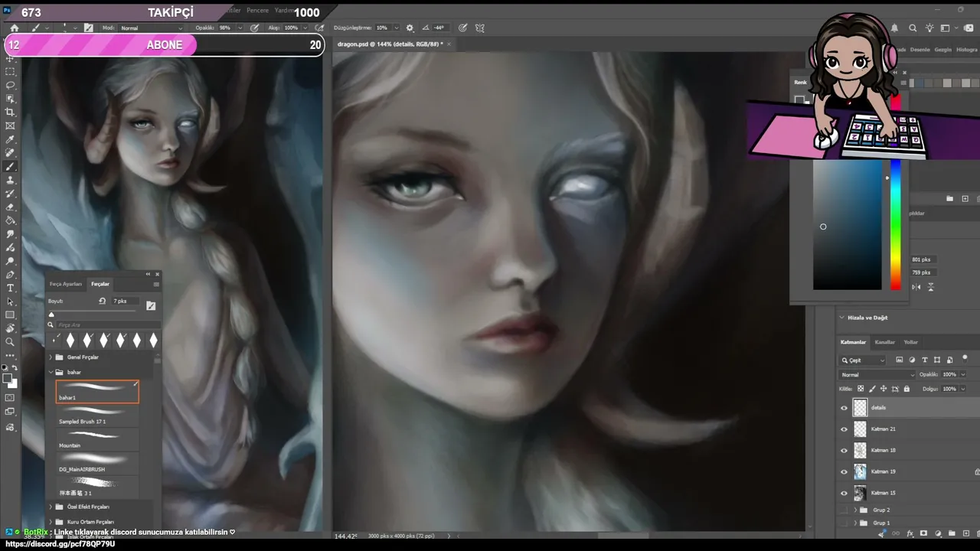Select the Rectangle shape tool
The image size is (980, 551).
click(11, 315)
